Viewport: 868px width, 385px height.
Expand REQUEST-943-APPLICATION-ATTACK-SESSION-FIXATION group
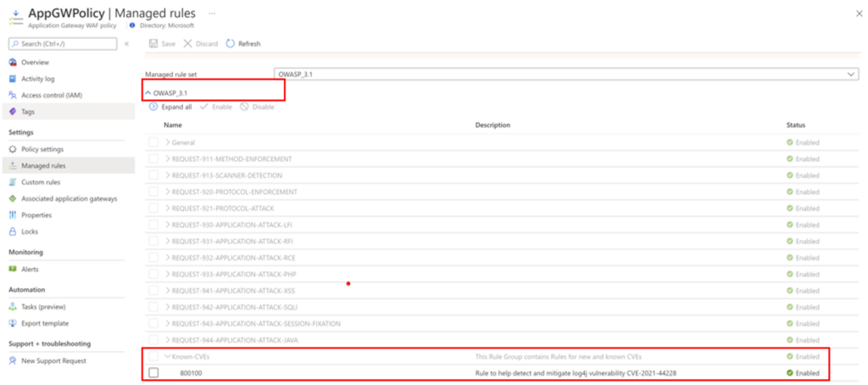point(168,323)
